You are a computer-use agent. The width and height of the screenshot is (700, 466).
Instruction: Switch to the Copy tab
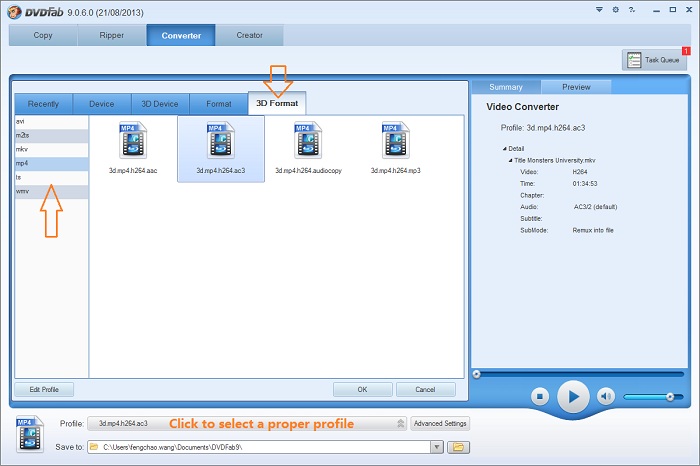(43, 35)
